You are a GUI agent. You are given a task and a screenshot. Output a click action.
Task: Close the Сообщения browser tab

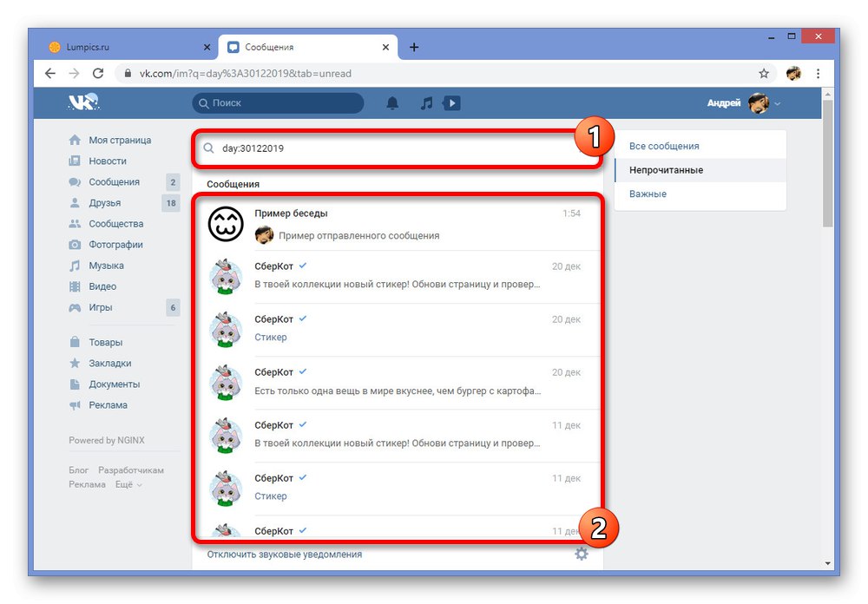(386, 47)
